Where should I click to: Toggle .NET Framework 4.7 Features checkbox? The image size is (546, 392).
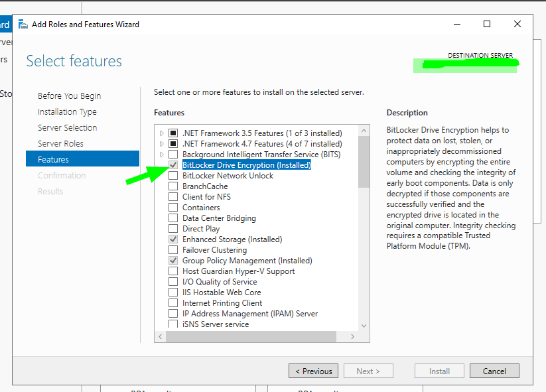point(173,143)
